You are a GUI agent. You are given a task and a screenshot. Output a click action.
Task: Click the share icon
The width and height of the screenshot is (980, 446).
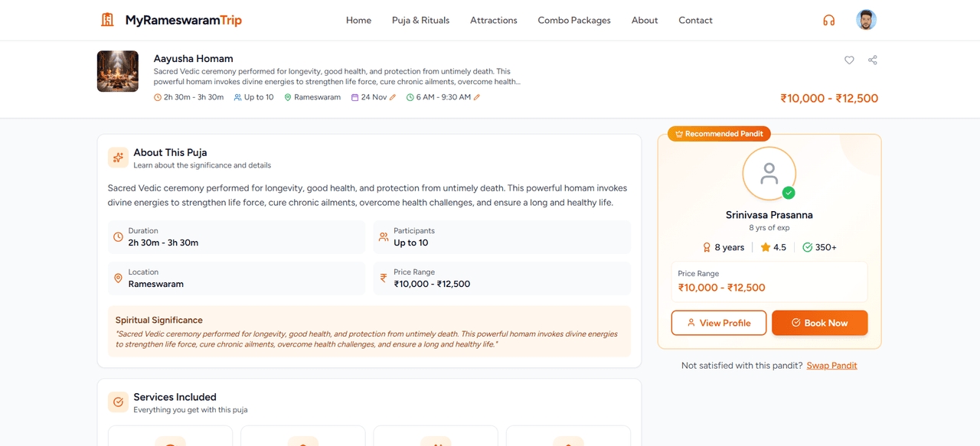tap(872, 60)
